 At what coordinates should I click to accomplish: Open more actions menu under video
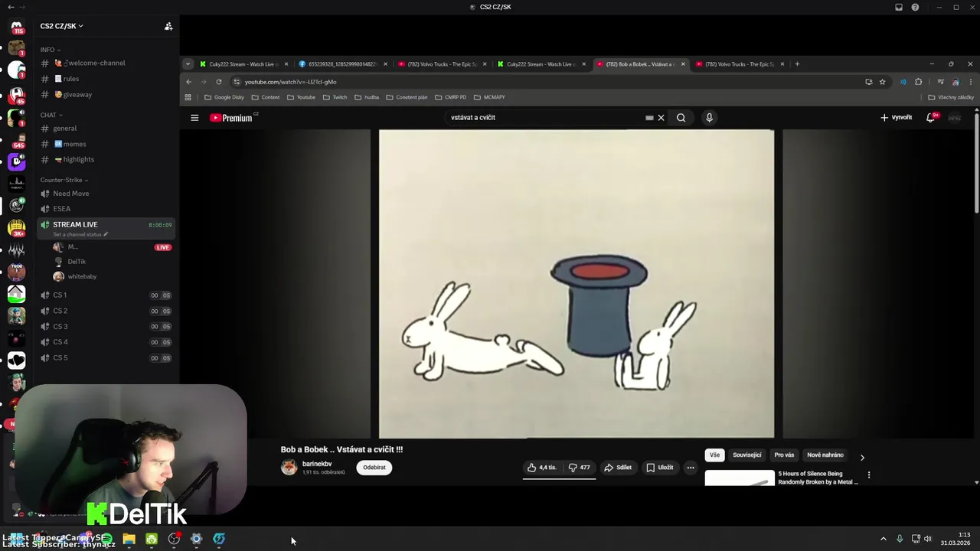pyautogui.click(x=691, y=468)
